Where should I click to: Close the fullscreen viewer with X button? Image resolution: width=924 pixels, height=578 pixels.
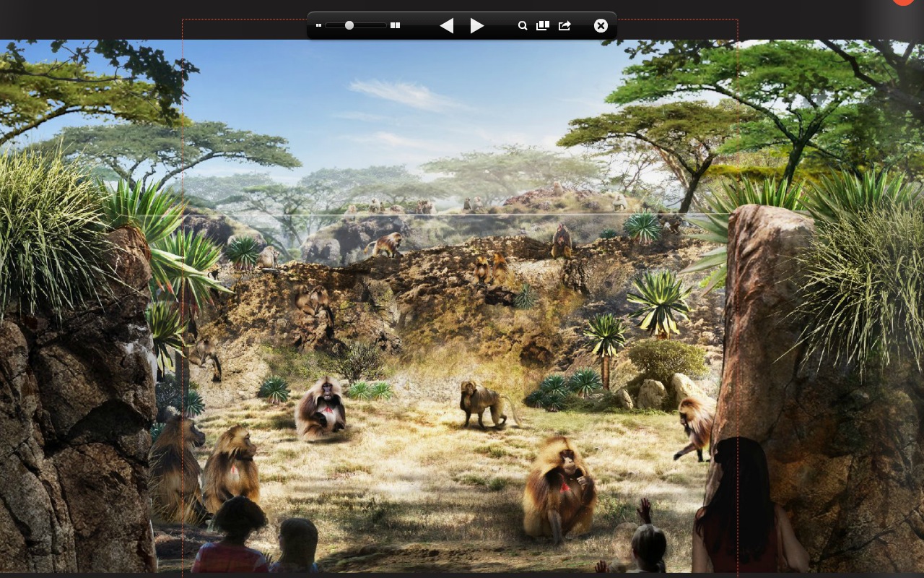pos(601,25)
